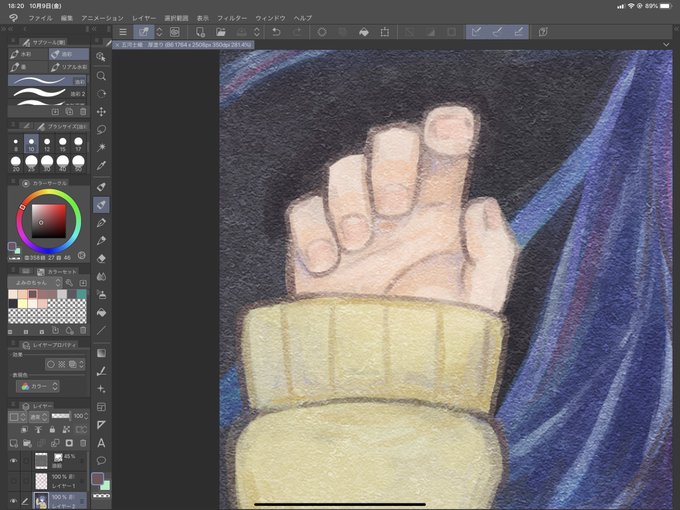Toggle third snap grid icon in command bar
The height and width of the screenshot is (510, 680).
[x=518, y=32]
